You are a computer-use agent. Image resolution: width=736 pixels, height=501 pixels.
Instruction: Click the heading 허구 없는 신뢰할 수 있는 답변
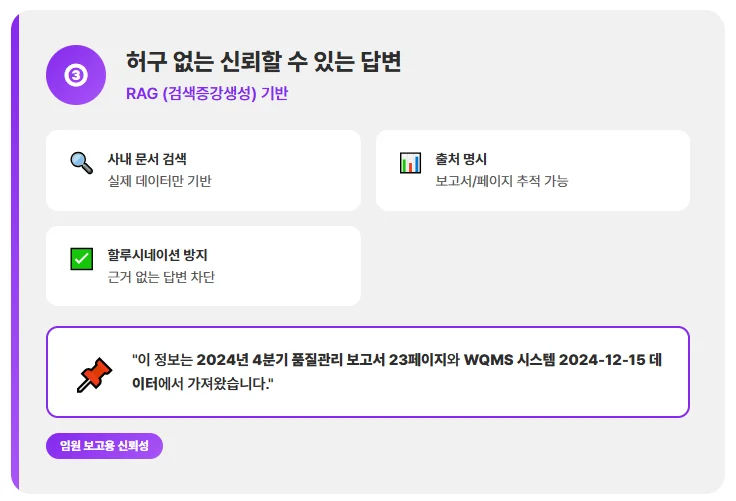(264, 62)
